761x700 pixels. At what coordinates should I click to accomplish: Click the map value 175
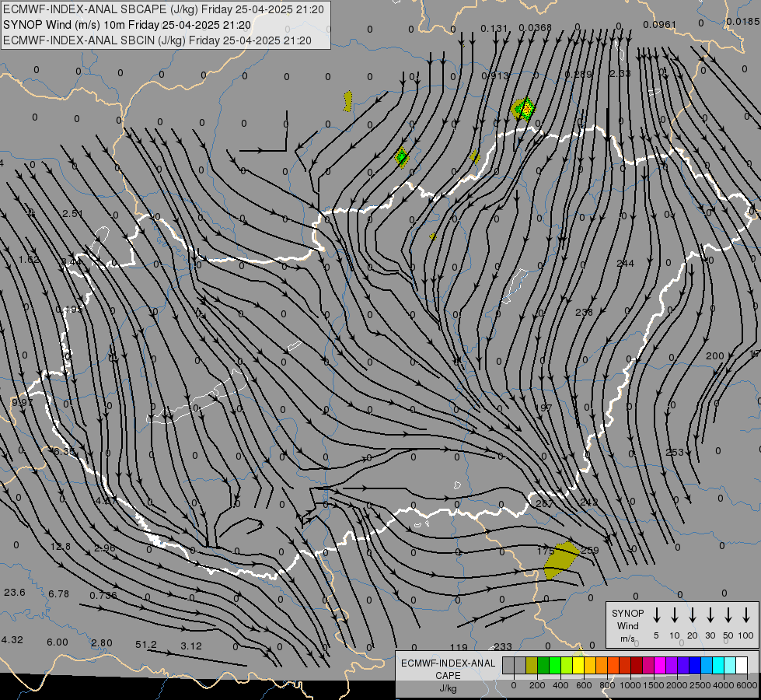(x=546, y=551)
